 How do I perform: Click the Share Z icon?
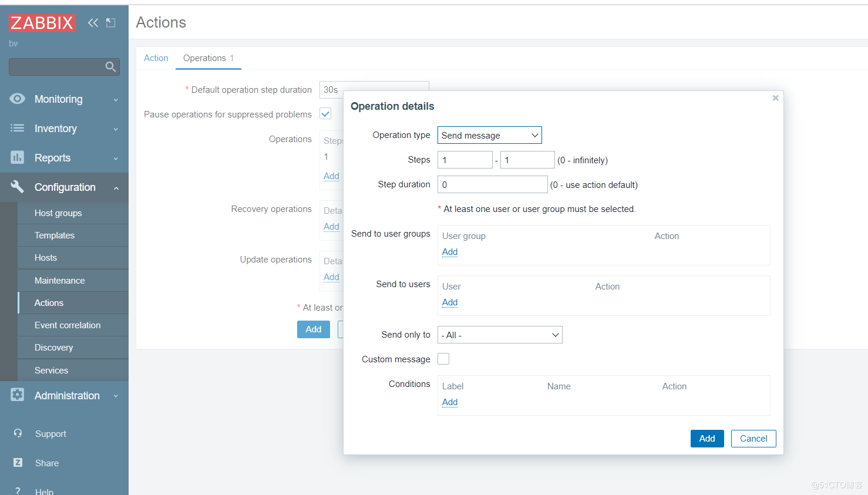click(x=18, y=463)
